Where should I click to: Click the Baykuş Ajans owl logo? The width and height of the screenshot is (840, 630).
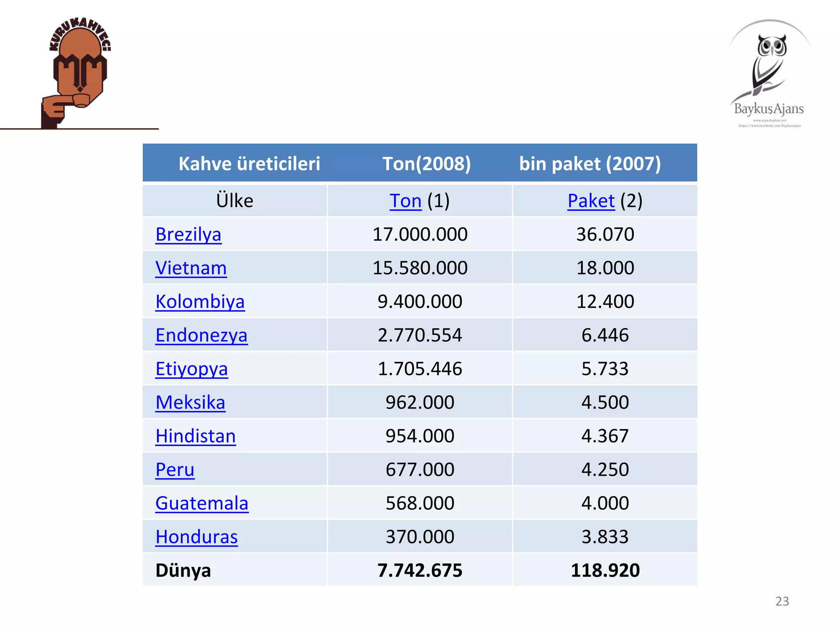[x=769, y=74]
